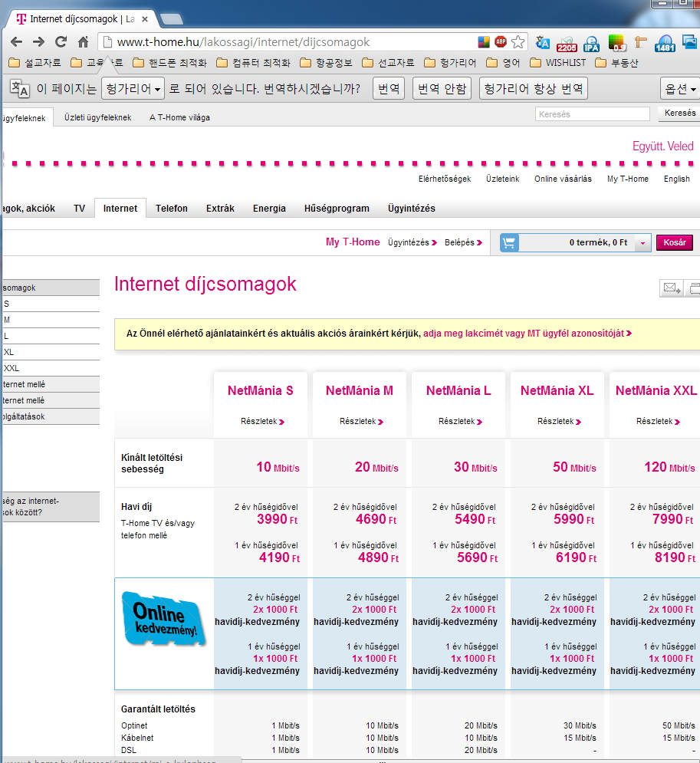Open the Elérhetőségek link
The width and height of the screenshot is (700, 763).
pos(445,179)
